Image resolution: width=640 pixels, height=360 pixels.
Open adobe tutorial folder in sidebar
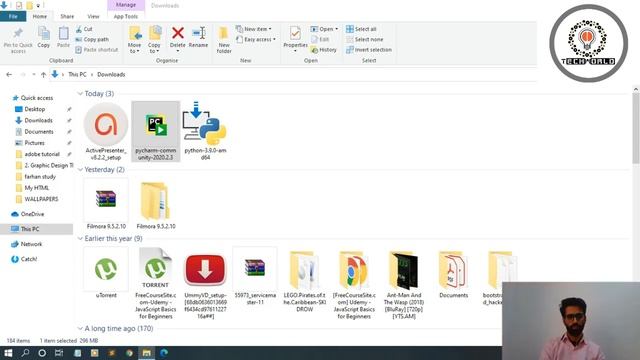(x=42, y=154)
